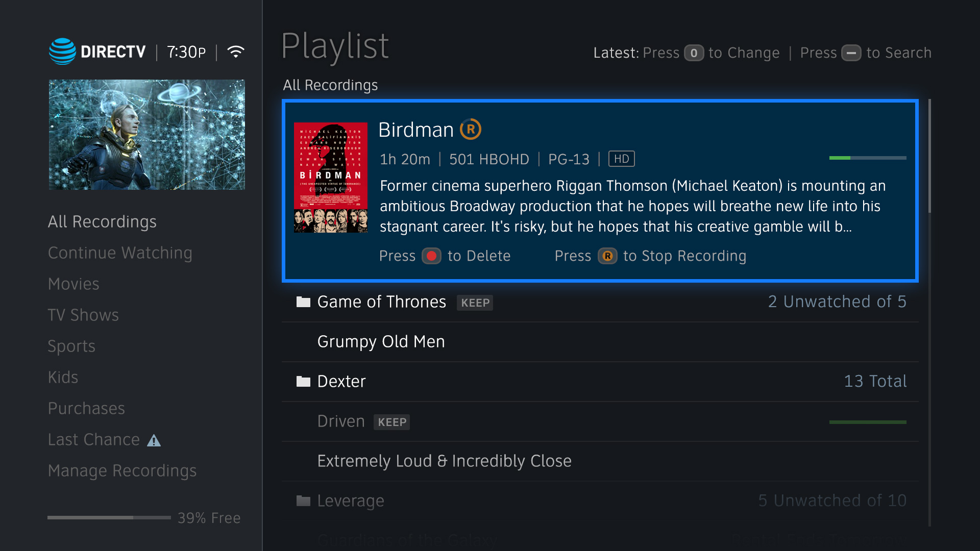Select the Leverage recording row
The height and width of the screenshot is (551, 980).
(x=600, y=501)
